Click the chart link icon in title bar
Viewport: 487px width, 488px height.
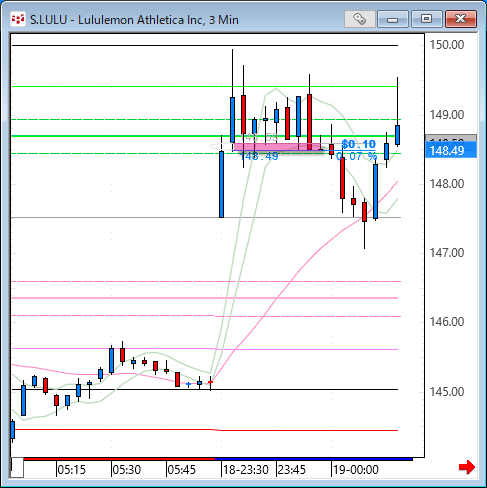pyautogui.click(x=359, y=19)
